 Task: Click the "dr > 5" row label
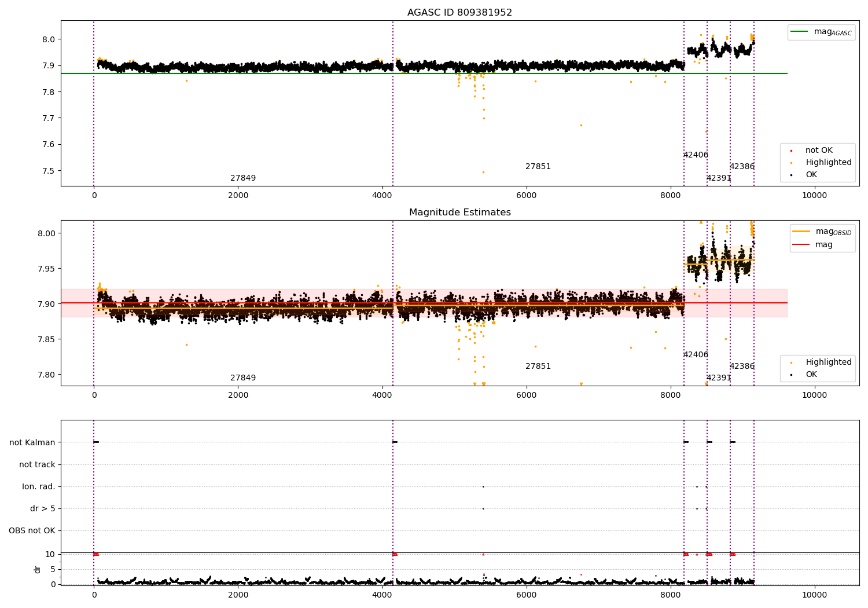coord(43,508)
